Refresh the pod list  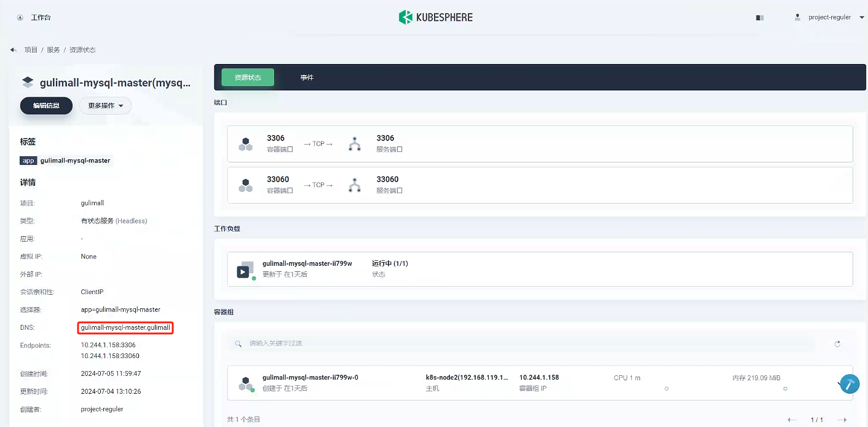pos(837,344)
